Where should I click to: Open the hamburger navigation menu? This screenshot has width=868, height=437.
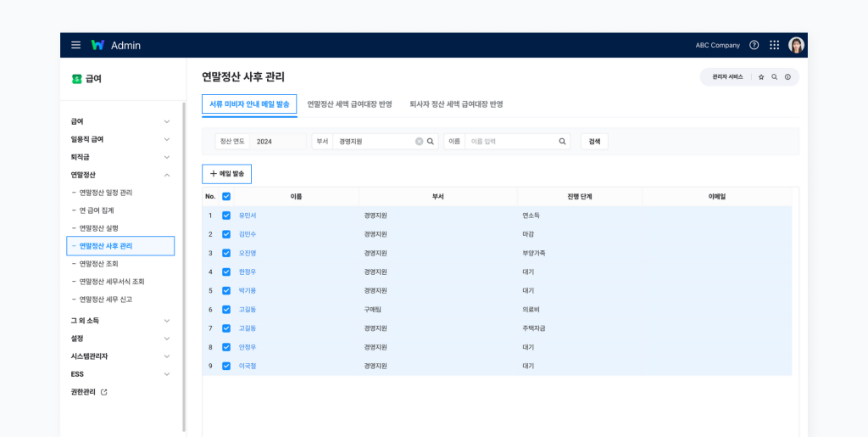pyautogui.click(x=75, y=46)
